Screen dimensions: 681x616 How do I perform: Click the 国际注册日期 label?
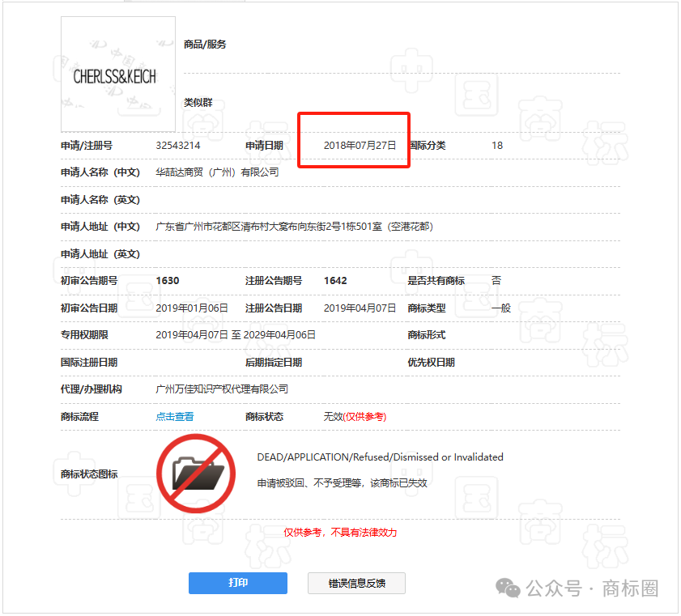(89, 362)
